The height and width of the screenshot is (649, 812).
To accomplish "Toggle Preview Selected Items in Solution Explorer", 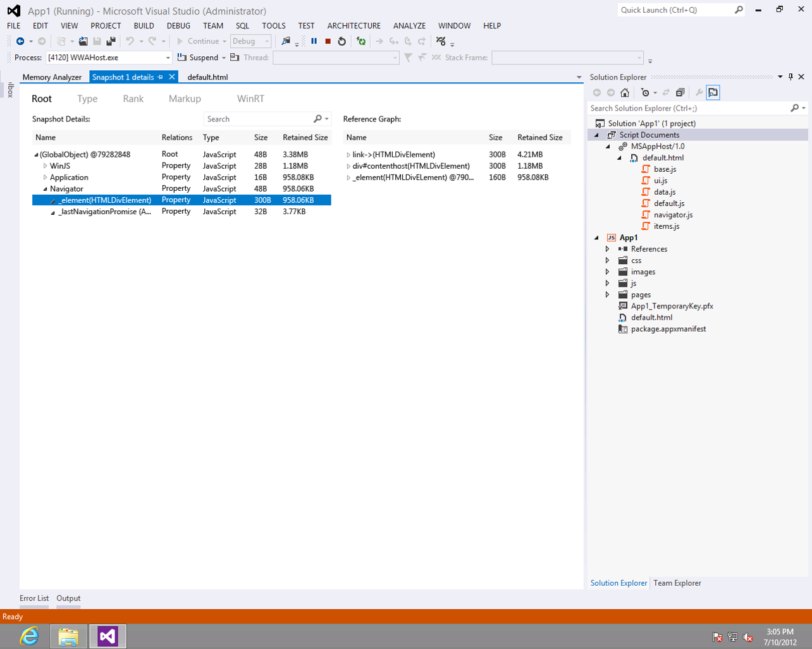I will [713, 92].
